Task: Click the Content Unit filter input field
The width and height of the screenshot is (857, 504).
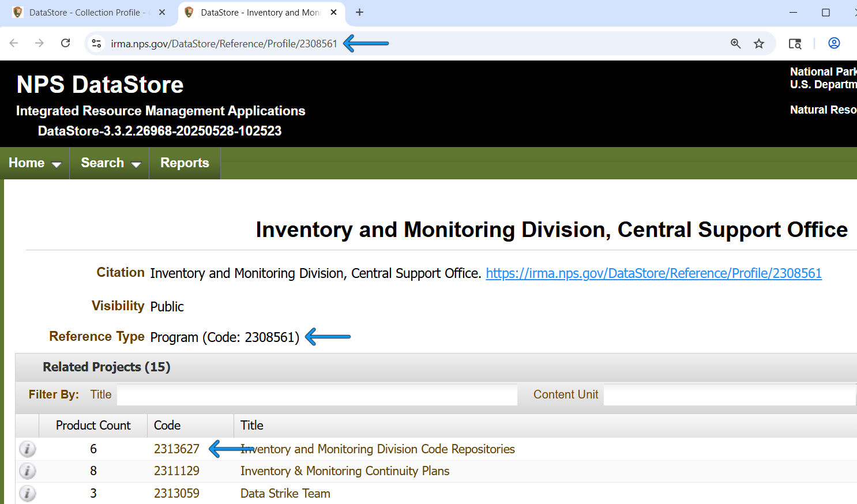Action: 730,395
